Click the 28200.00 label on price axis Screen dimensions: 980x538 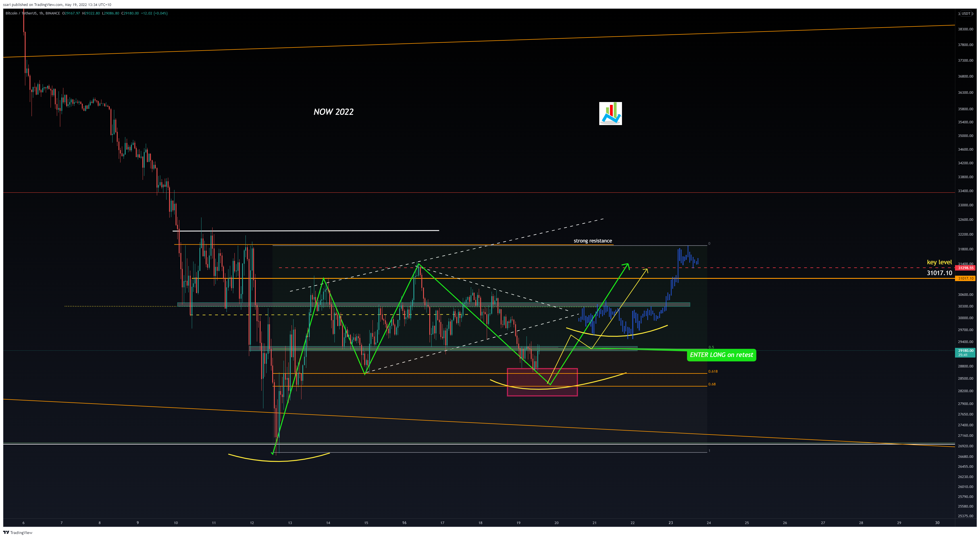pos(966,391)
